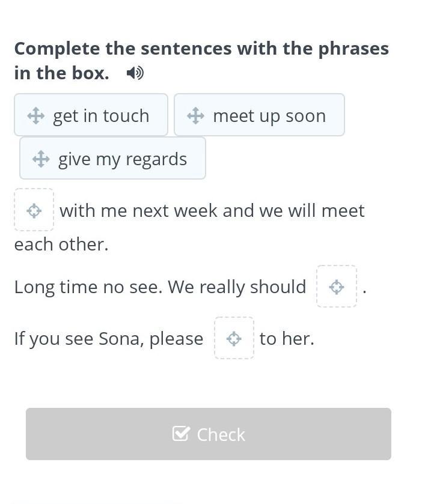Click the words 'each other.'
Viewport: 425px width, 504px height.
(61, 244)
